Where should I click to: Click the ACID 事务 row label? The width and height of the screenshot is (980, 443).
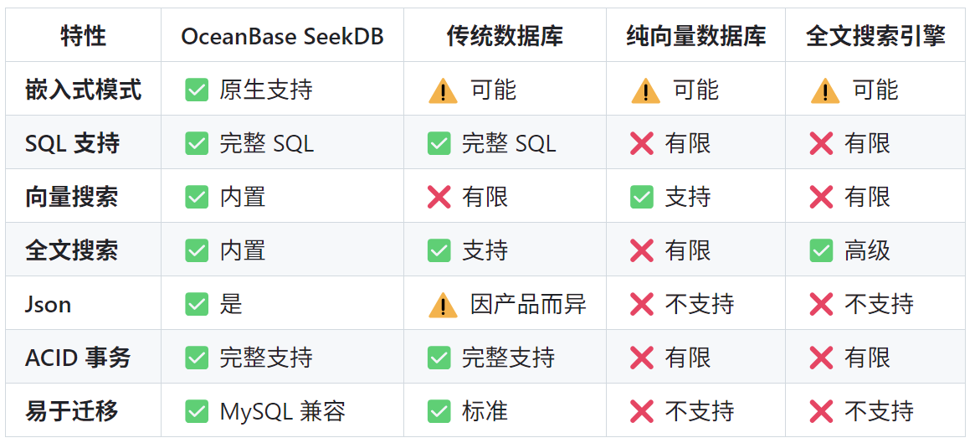79,358
